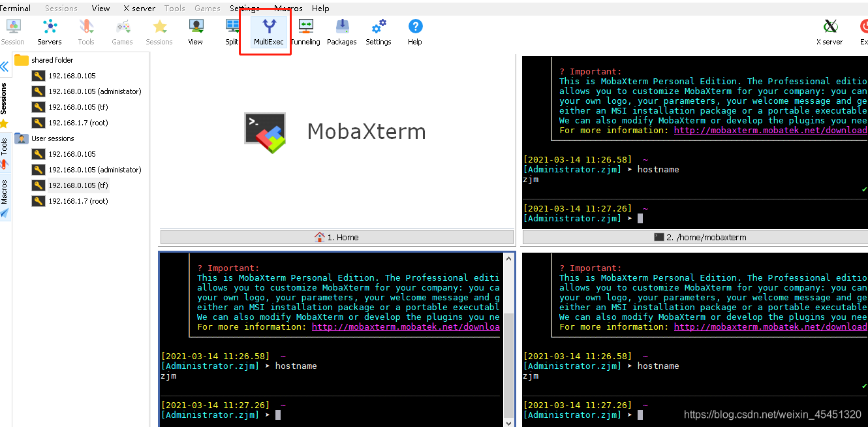Click the MobaXterm logo on Home pane
The height and width of the screenshot is (427, 868).
click(265, 133)
